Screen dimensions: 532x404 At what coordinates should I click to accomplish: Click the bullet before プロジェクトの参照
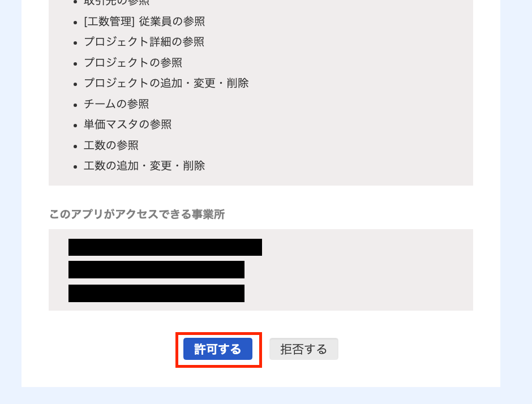click(x=75, y=63)
